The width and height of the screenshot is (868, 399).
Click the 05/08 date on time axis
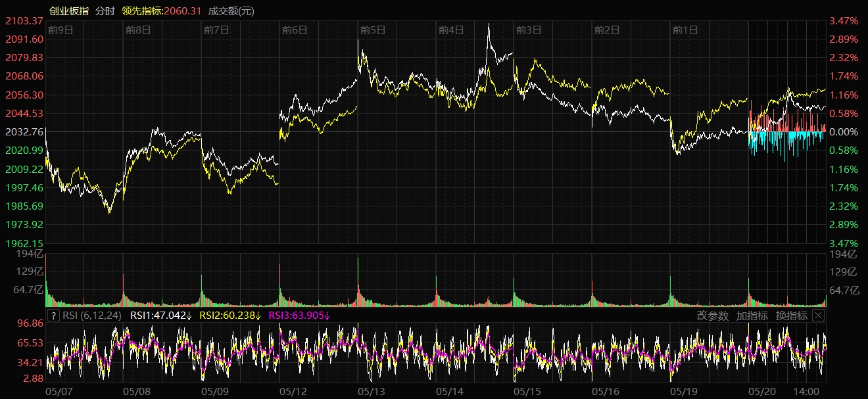[x=137, y=391]
